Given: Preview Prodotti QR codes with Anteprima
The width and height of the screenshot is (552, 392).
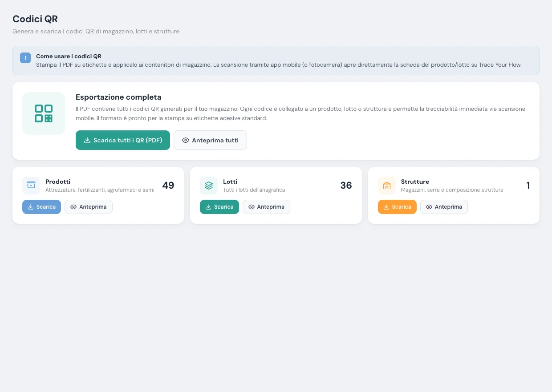Looking at the screenshot, I should [x=89, y=207].
